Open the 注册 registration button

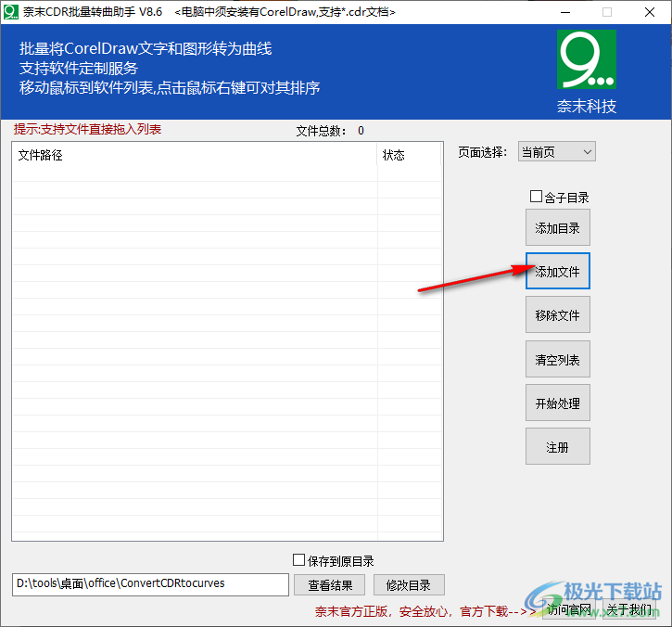click(558, 446)
